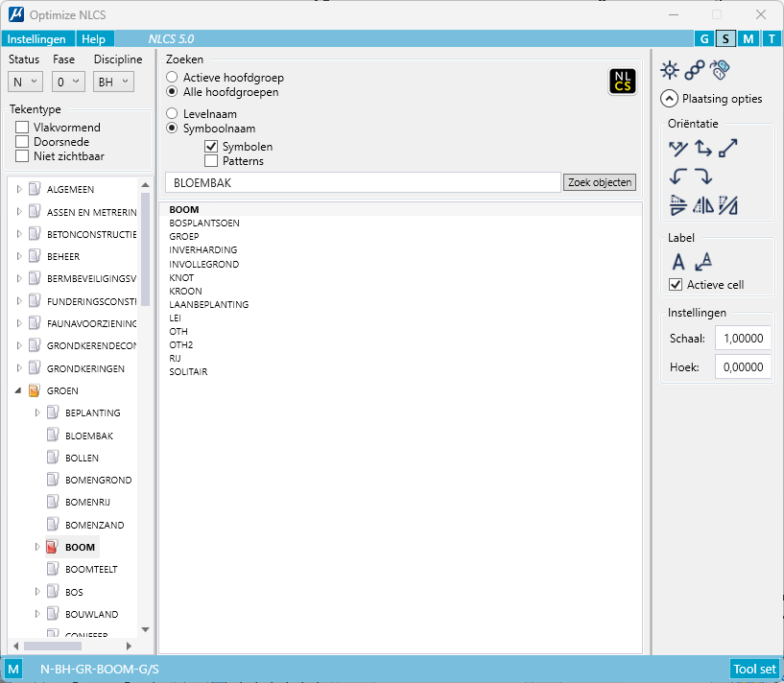784x683 pixels.
Task: Switch to the S tab
Action: coord(725,38)
